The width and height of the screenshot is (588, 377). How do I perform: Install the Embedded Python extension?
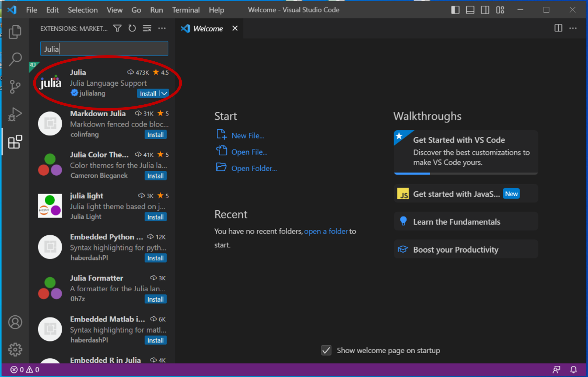156,258
